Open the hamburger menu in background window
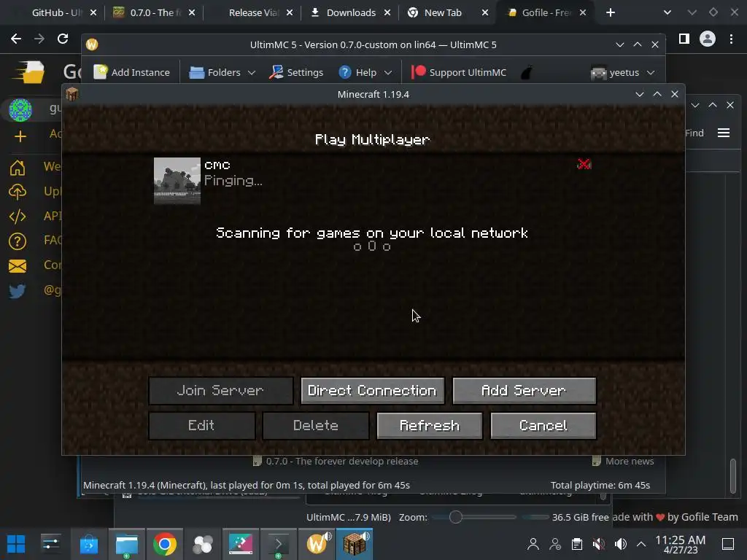 [724, 133]
